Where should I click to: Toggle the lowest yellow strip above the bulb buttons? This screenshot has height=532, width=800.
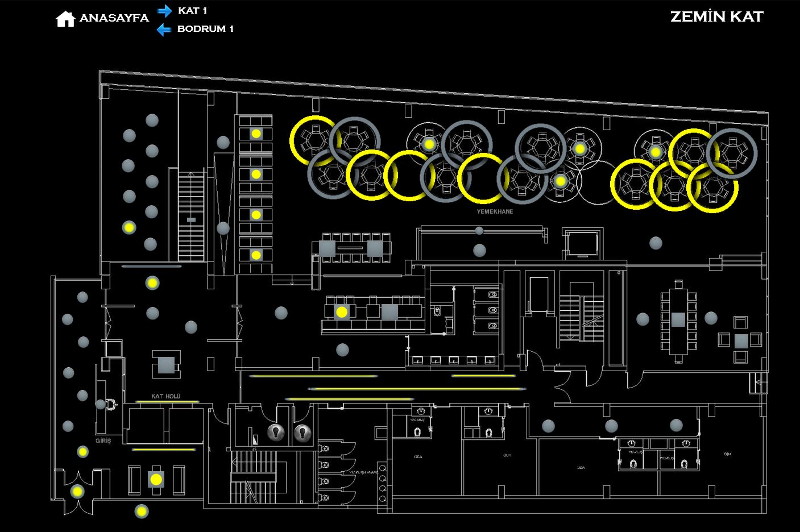point(350,399)
